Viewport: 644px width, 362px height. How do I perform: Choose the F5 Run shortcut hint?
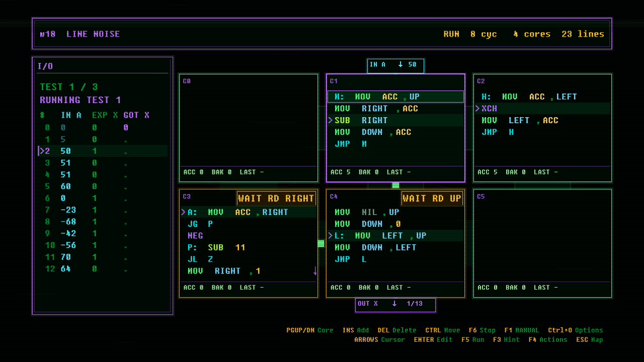coord(473,339)
